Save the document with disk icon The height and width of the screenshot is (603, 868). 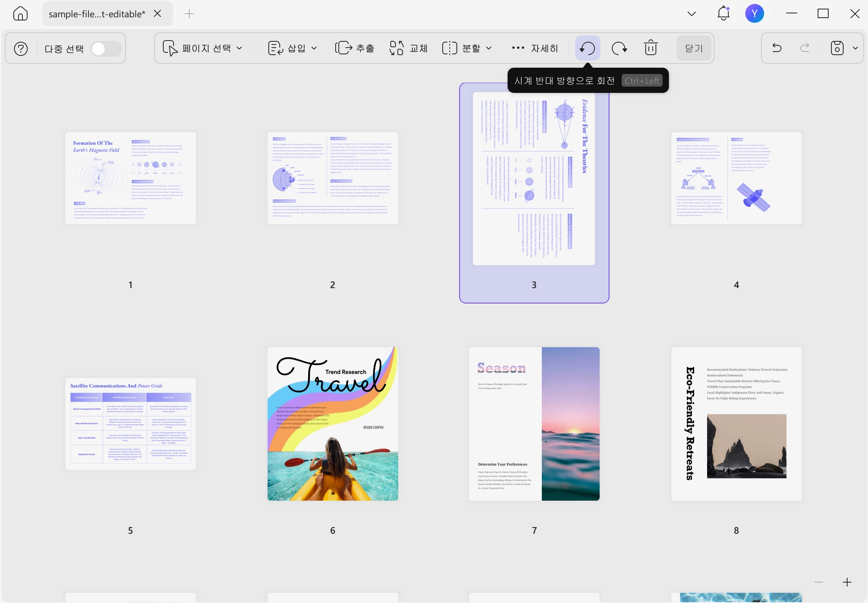837,48
